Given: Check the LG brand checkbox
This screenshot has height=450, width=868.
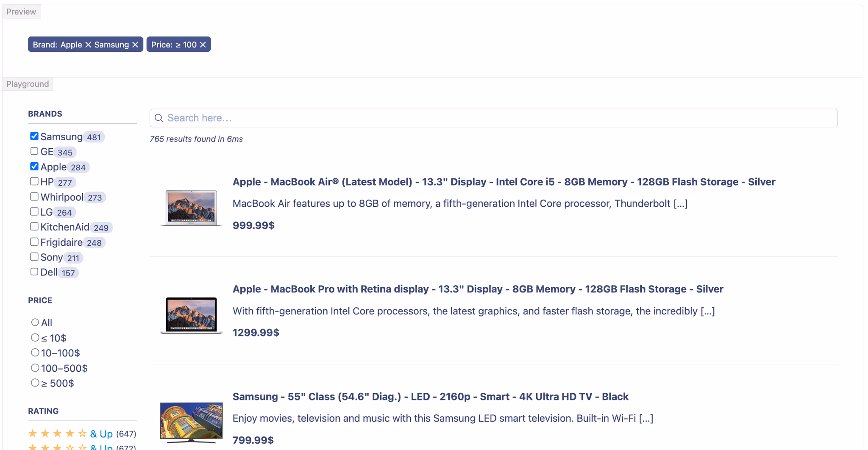Looking at the screenshot, I should [x=34, y=211].
